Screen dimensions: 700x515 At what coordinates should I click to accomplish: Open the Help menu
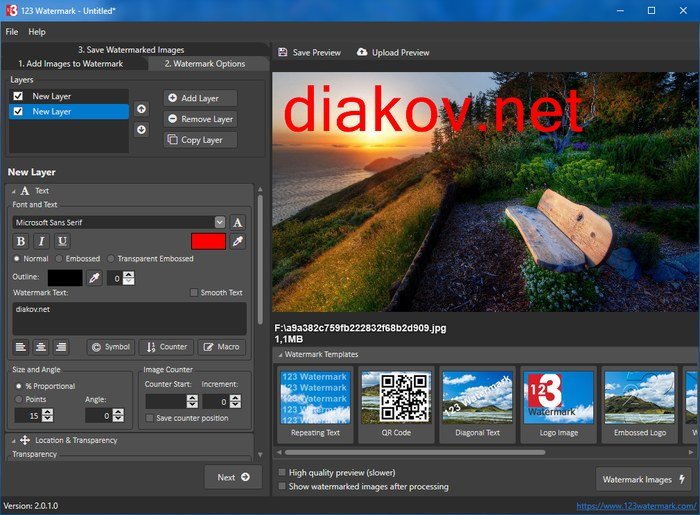point(37,32)
